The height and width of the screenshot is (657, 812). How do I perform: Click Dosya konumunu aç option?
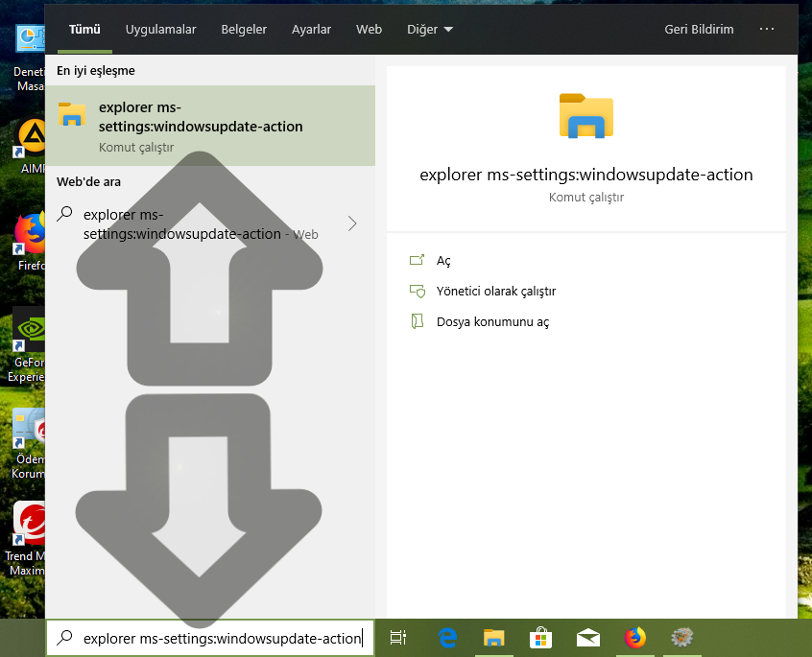[492, 322]
